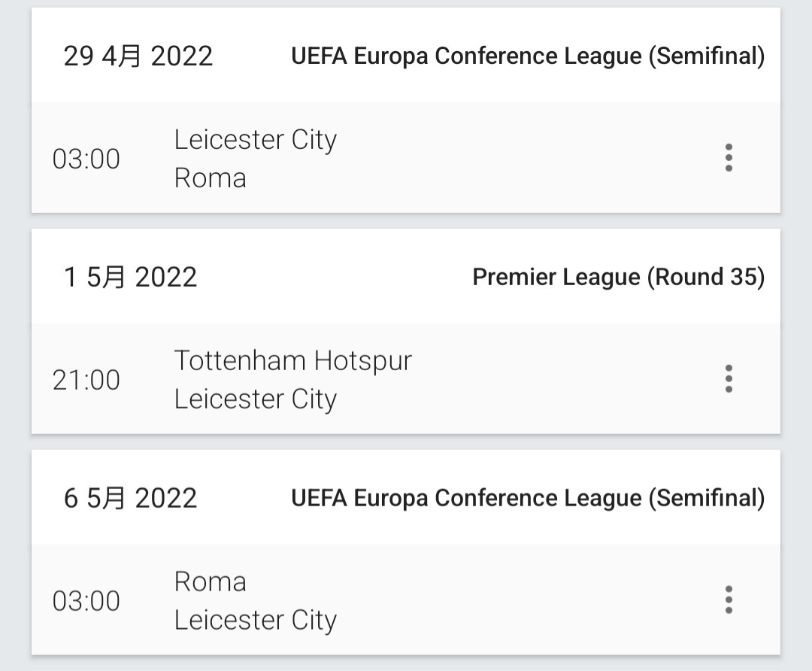
Task: Tap Tottenham Hotspur team name
Action: (293, 360)
